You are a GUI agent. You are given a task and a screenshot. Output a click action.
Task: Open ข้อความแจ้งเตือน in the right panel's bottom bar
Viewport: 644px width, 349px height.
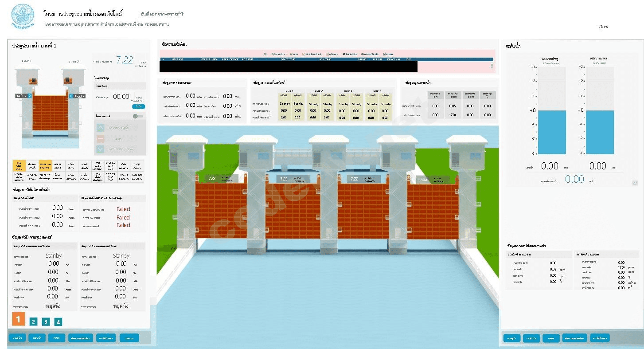pyautogui.click(x=574, y=338)
